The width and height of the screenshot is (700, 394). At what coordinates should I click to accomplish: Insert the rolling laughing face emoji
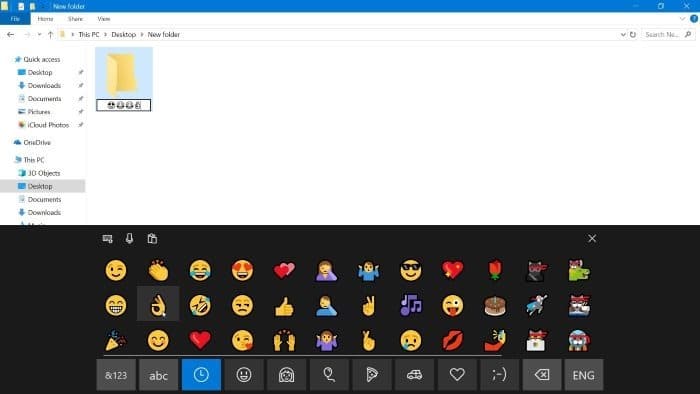(200, 306)
